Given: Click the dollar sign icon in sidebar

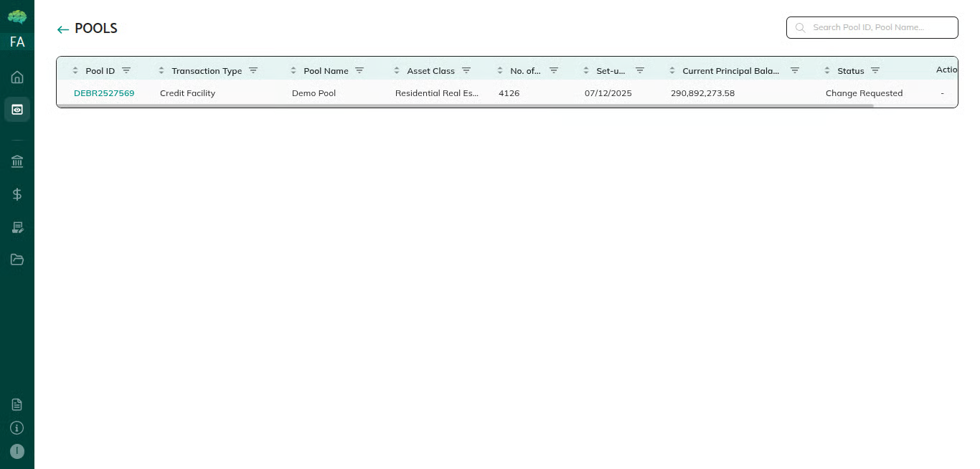Looking at the screenshot, I should [17, 194].
